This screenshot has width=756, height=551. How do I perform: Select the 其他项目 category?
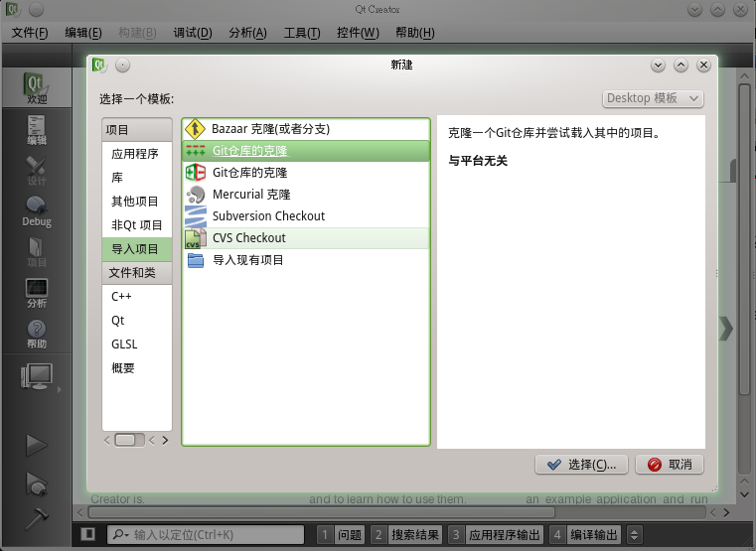tap(137, 202)
